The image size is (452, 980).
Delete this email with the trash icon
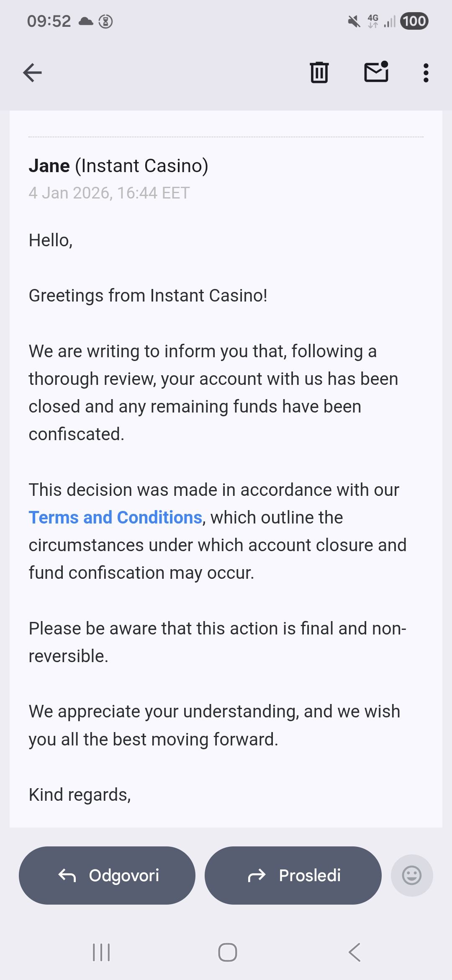click(319, 72)
